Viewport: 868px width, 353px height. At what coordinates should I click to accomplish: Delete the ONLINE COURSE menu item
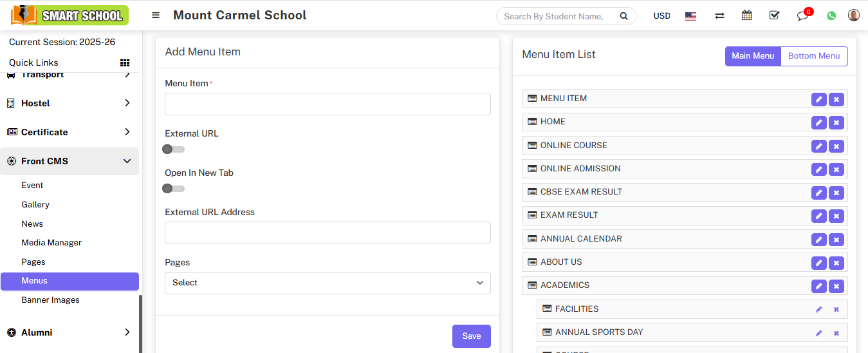(836, 146)
